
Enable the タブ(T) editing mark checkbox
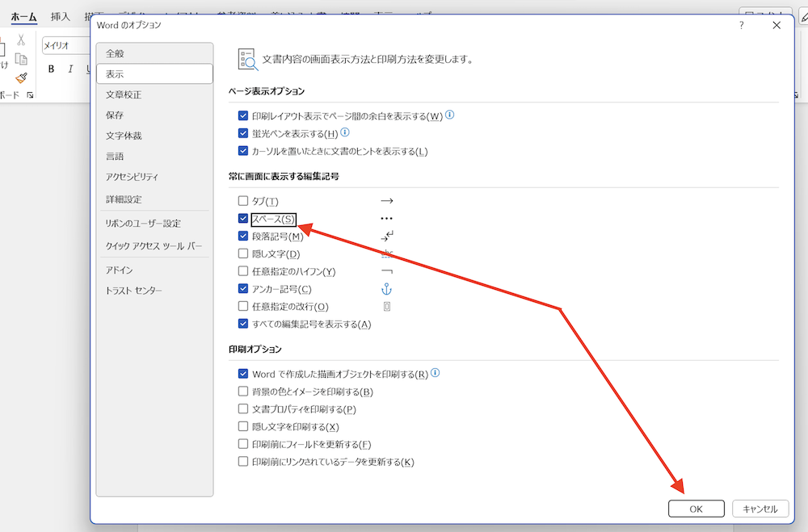coord(243,201)
